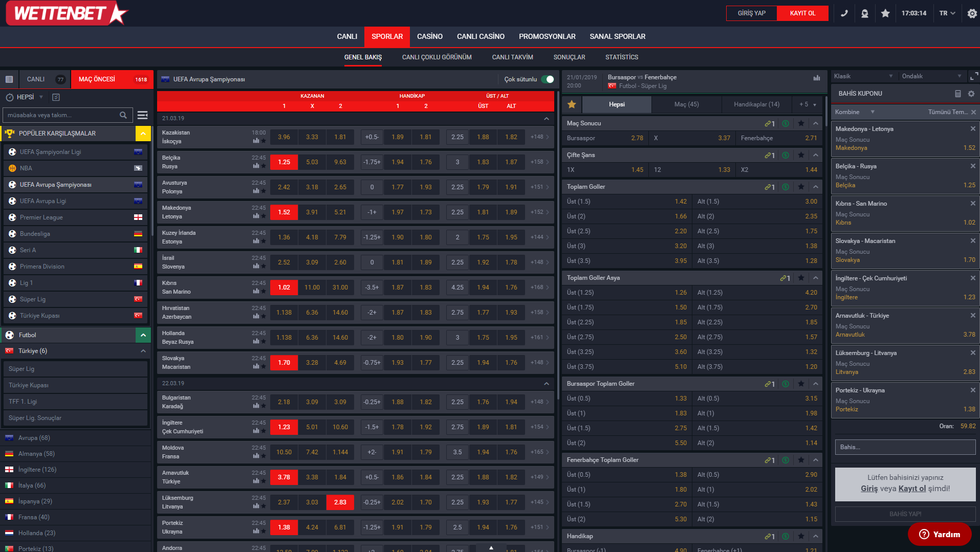Open the hamburger list menu beside search

[143, 115]
